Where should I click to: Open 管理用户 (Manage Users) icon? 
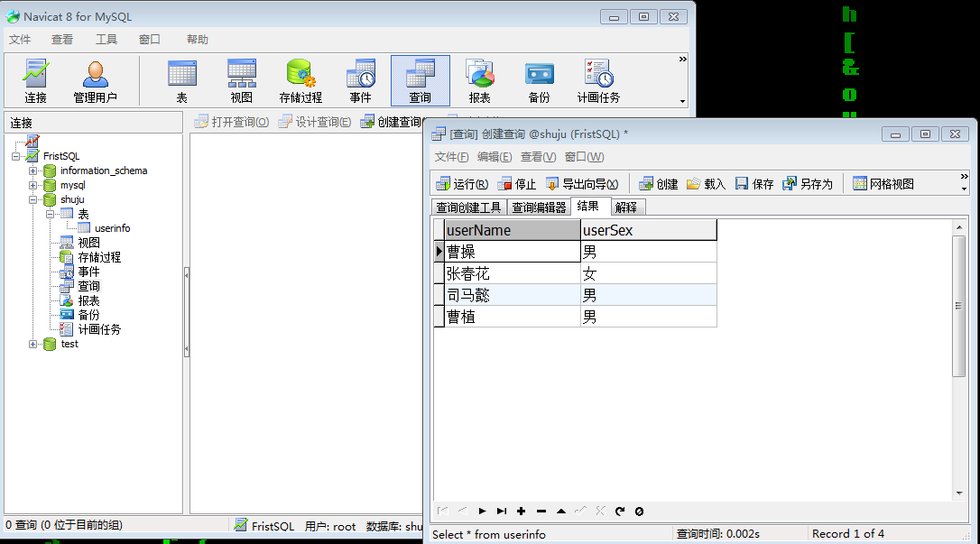95,80
